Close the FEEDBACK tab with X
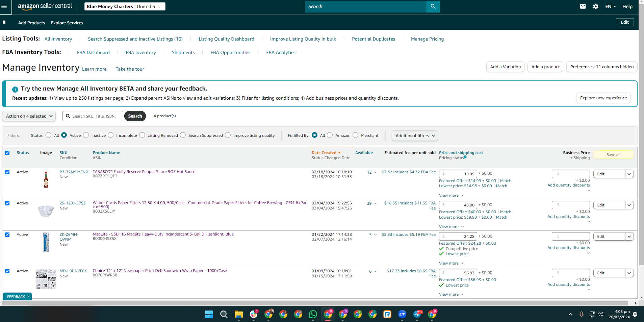This screenshot has width=644, height=322. (x=28, y=297)
